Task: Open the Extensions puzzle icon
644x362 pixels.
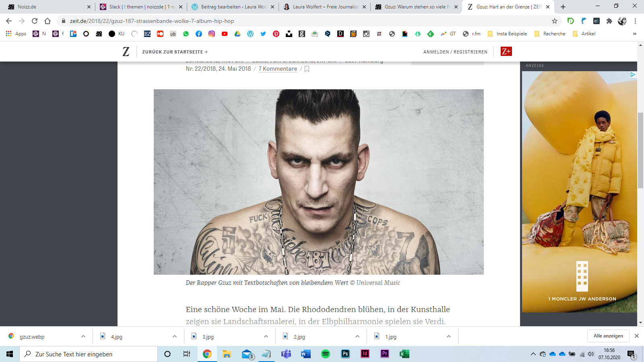Action: click(x=609, y=21)
